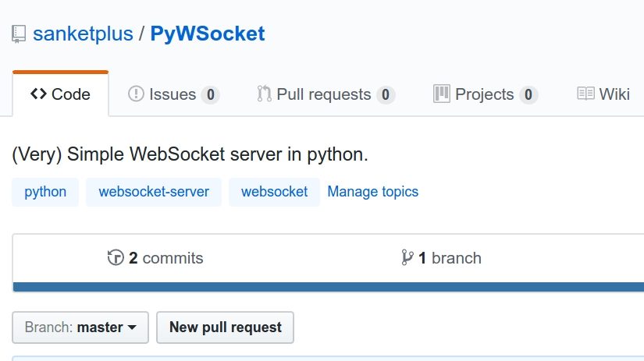View the 2 commits history

(155, 258)
